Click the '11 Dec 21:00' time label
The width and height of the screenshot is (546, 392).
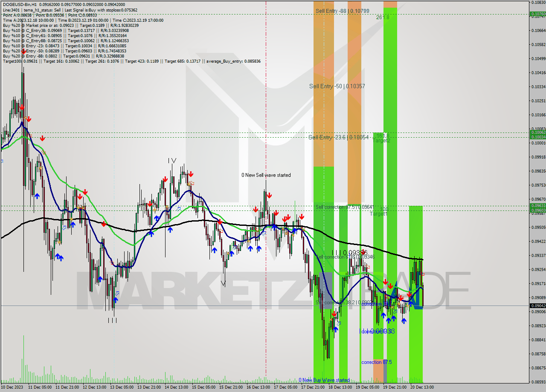[67, 388]
